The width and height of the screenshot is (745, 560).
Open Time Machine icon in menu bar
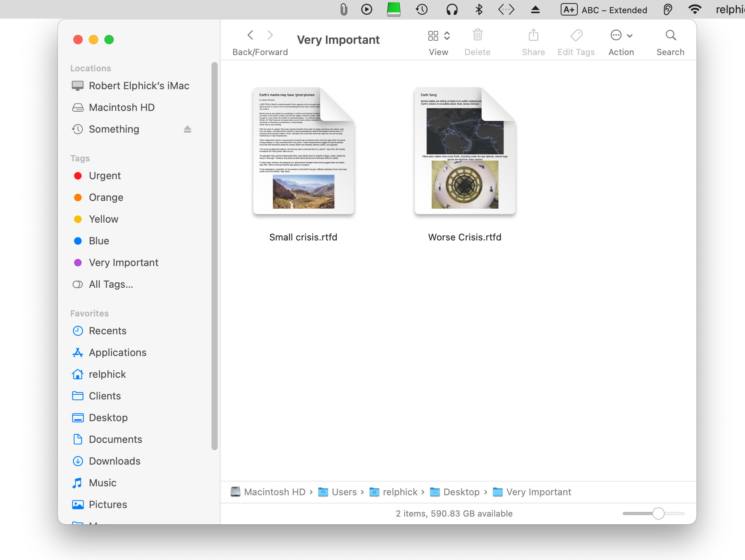(x=421, y=9)
